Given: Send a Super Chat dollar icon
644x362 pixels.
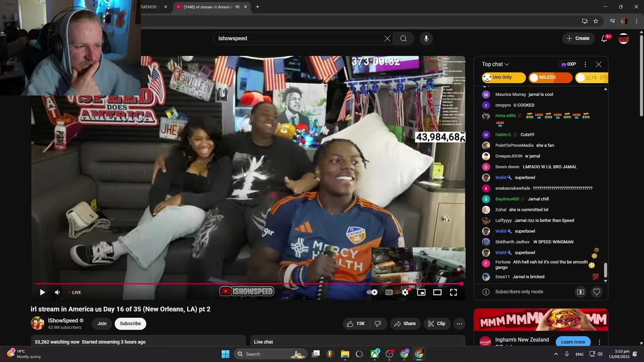Looking at the screenshot, I should 580,292.
